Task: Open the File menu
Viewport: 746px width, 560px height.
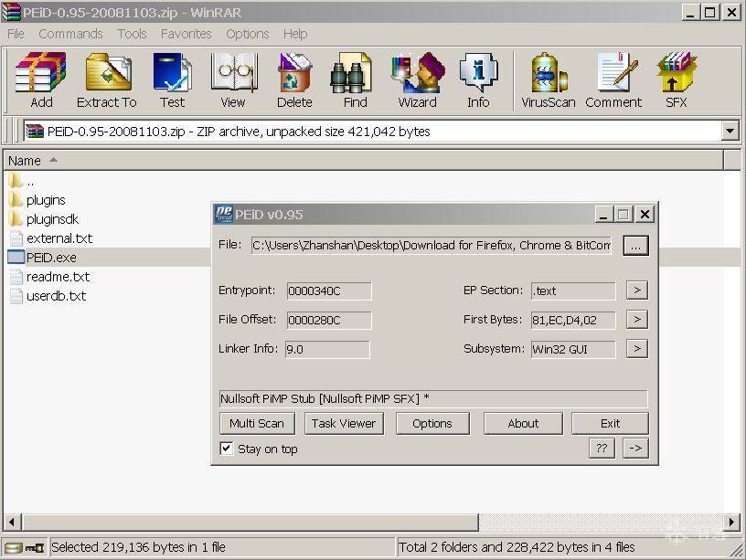Action: pos(16,34)
